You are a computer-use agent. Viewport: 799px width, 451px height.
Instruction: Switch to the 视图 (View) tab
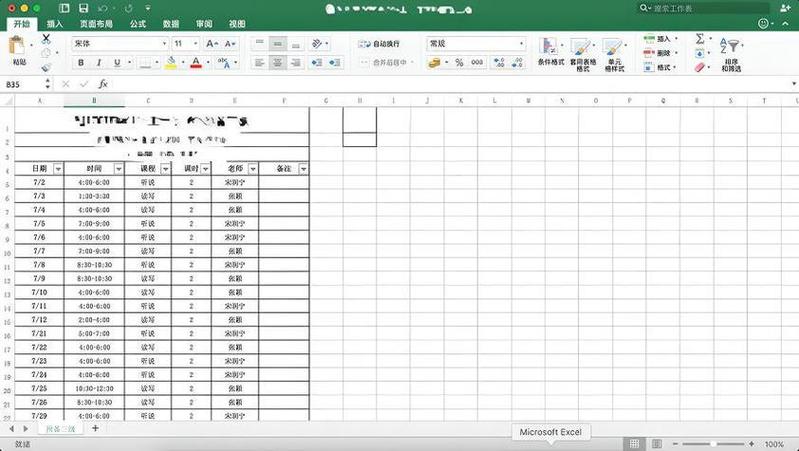point(237,24)
